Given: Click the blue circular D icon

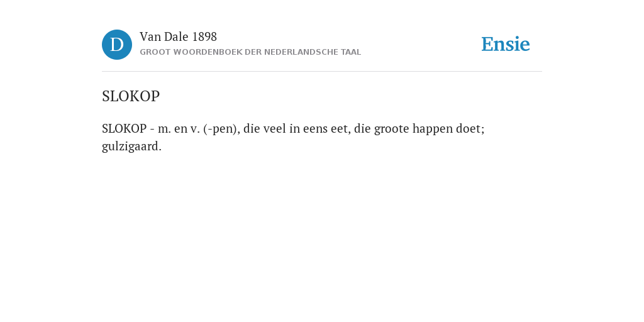Looking at the screenshot, I should 117,45.
